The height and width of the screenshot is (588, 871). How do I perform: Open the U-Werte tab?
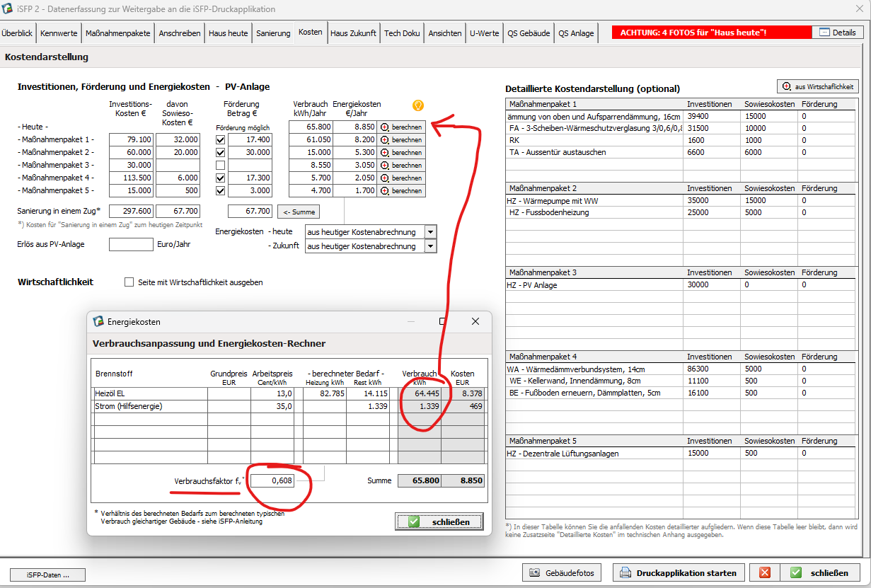pos(484,33)
